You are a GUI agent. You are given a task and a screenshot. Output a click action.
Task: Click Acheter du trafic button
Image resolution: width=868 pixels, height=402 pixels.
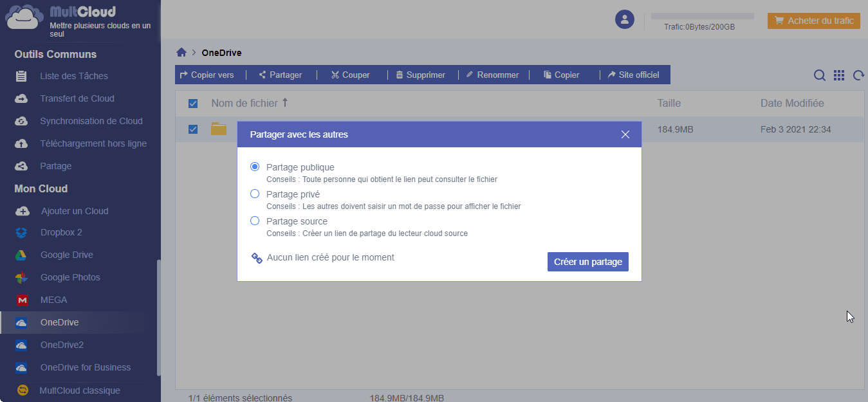(x=814, y=21)
